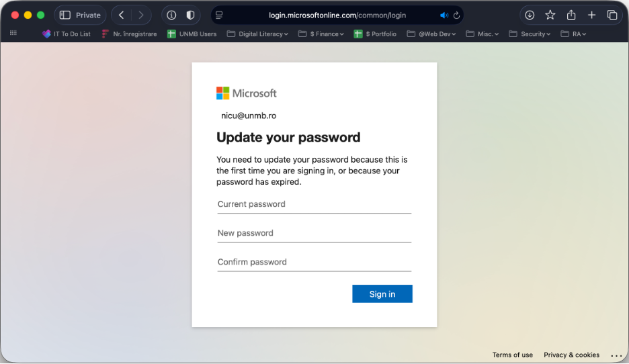The width and height of the screenshot is (629, 364).
Task: Expand the Digital Literacy bookmarks folder
Action: pyautogui.click(x=258, y=34)
